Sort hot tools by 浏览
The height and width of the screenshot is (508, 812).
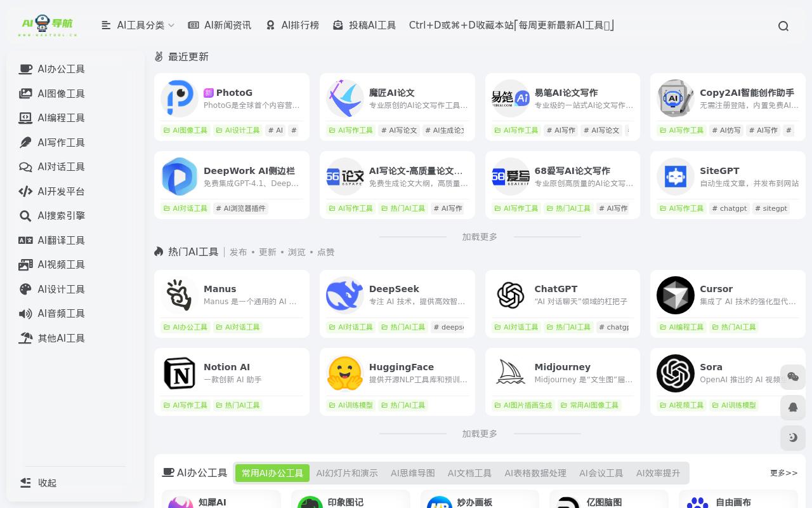[x=297, y=252]
